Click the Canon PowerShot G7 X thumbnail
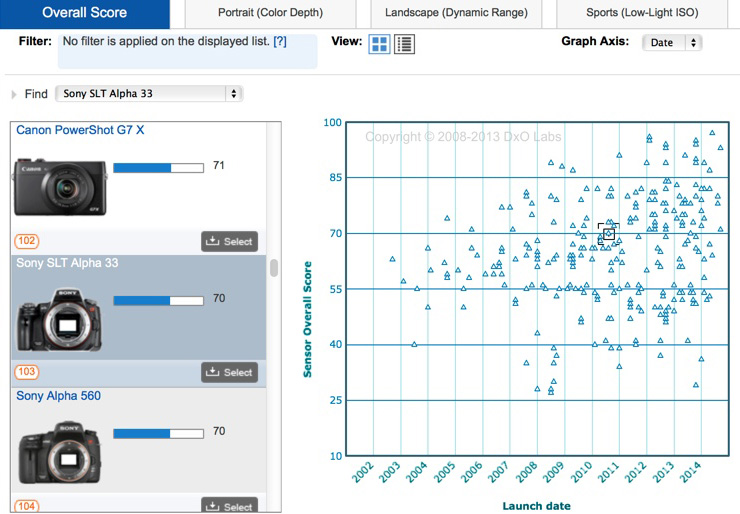 point(60,187)
